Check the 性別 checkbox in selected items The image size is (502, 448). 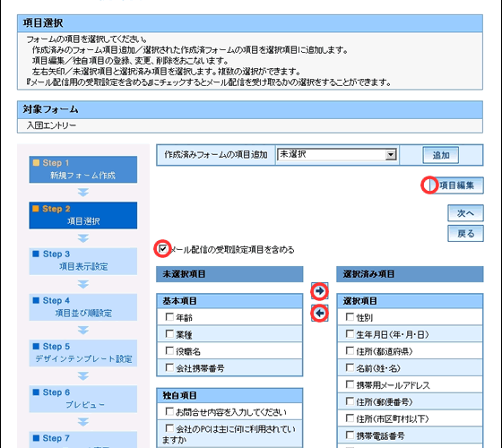350,317
